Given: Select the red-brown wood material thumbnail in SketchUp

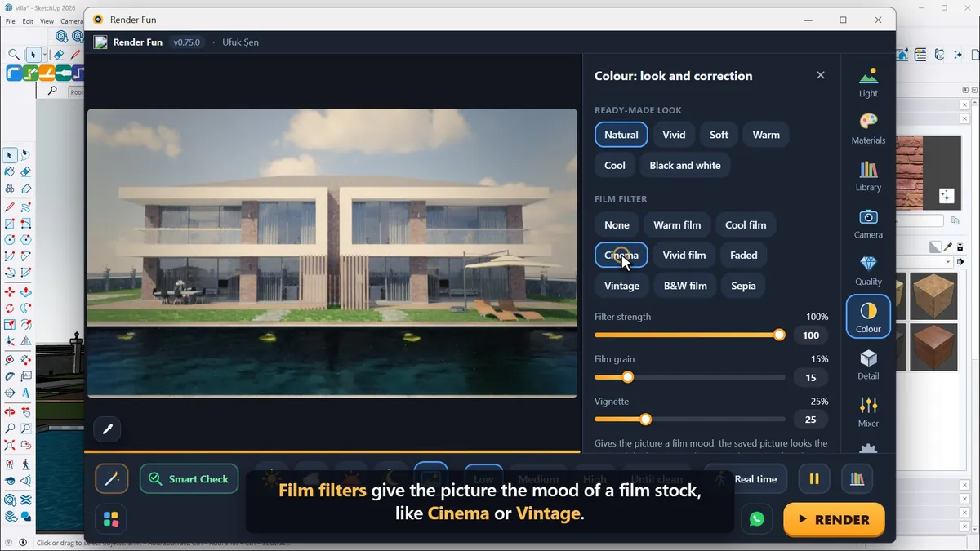Looking at the screenshot, I should click(934, 347).
